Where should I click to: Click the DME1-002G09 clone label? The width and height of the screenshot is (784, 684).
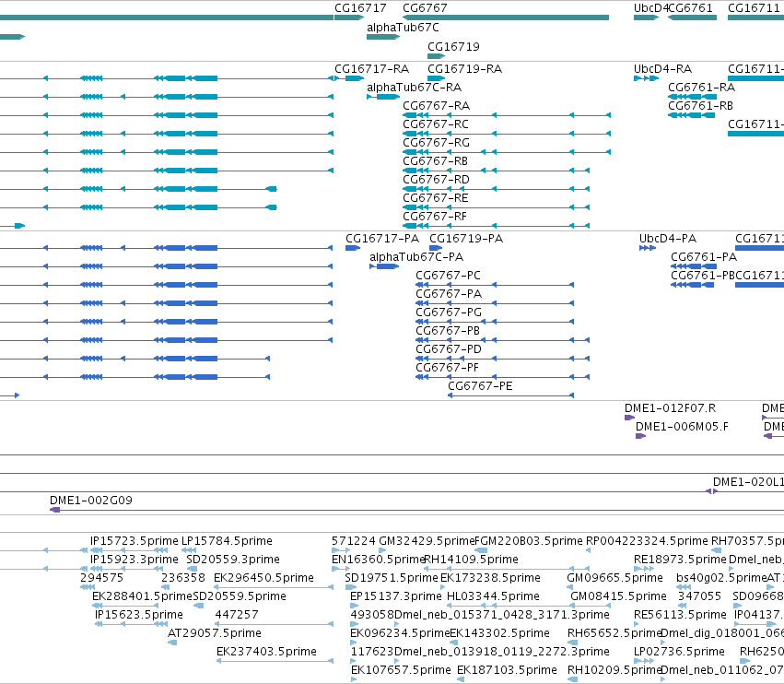pyautogui.click(x=91, y=501)
